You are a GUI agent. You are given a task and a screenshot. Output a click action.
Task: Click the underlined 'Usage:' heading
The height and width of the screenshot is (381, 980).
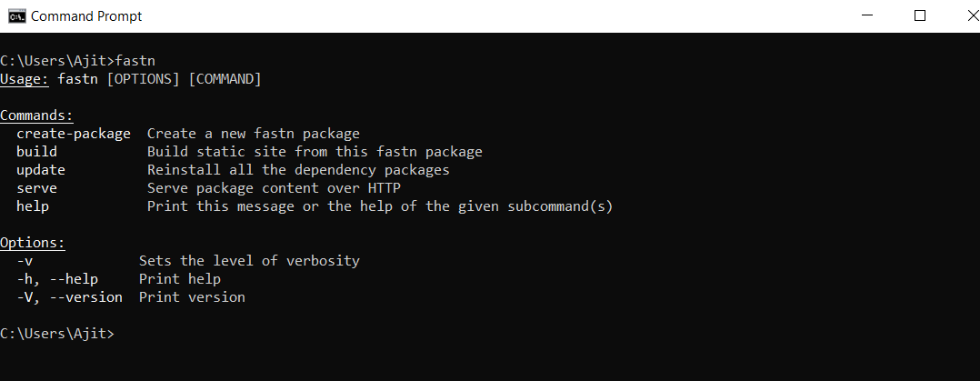point(25,79)
